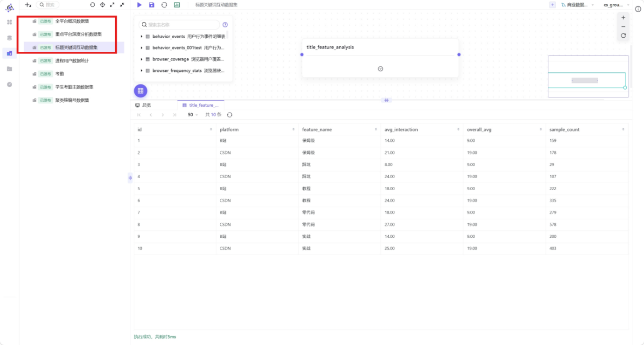The width and height of the screenshot is (644, 345).
Task: Click the add-new plus icon in left panel
Action: point(28,5)
